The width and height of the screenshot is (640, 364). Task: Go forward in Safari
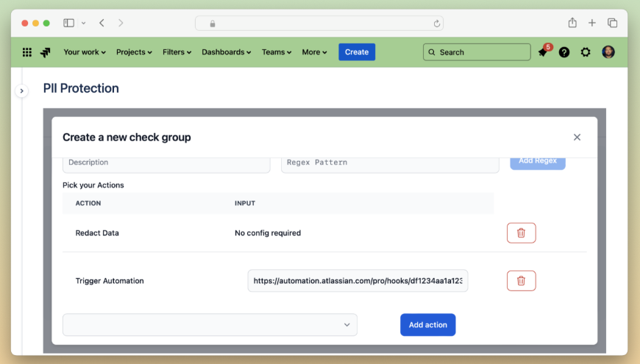point(121,23)
